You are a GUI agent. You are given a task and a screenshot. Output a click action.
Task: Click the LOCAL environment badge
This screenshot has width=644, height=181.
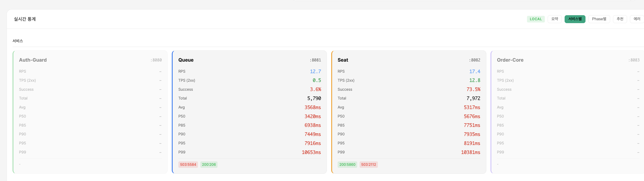click(536, 19)
